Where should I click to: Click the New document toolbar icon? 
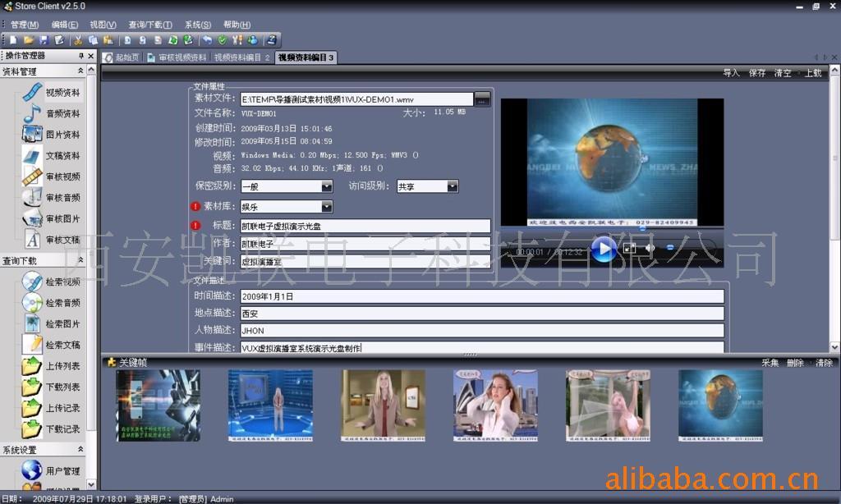[13, 39]
